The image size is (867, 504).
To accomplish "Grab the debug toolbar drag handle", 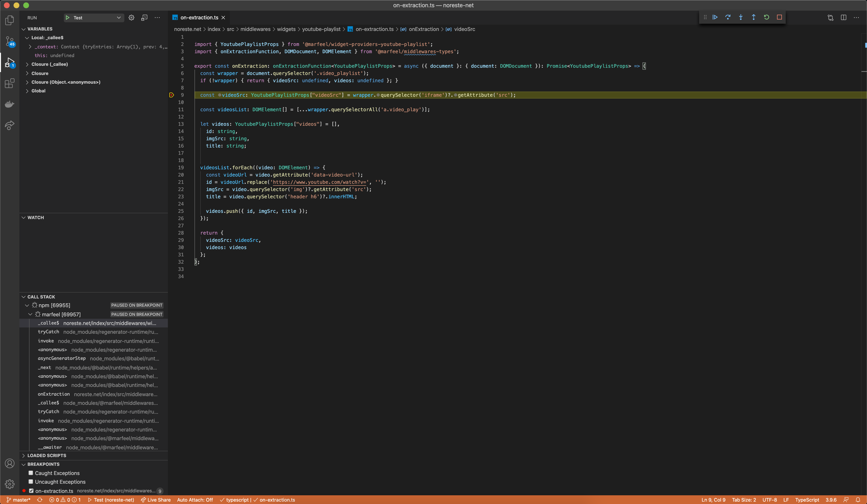I will coord(705,17).
